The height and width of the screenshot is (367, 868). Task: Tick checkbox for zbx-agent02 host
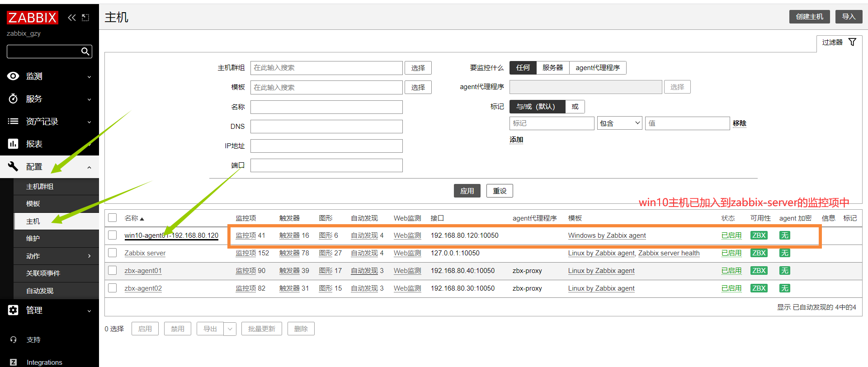point(113,288)
